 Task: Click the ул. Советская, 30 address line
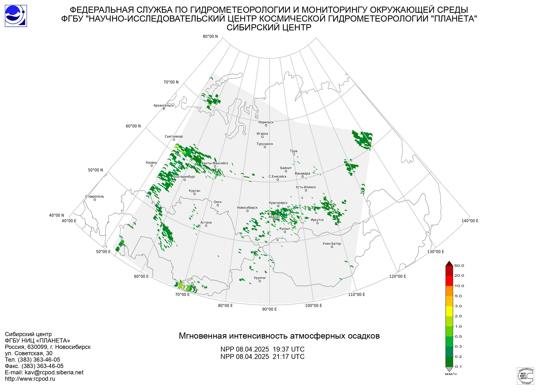(29, 353)
